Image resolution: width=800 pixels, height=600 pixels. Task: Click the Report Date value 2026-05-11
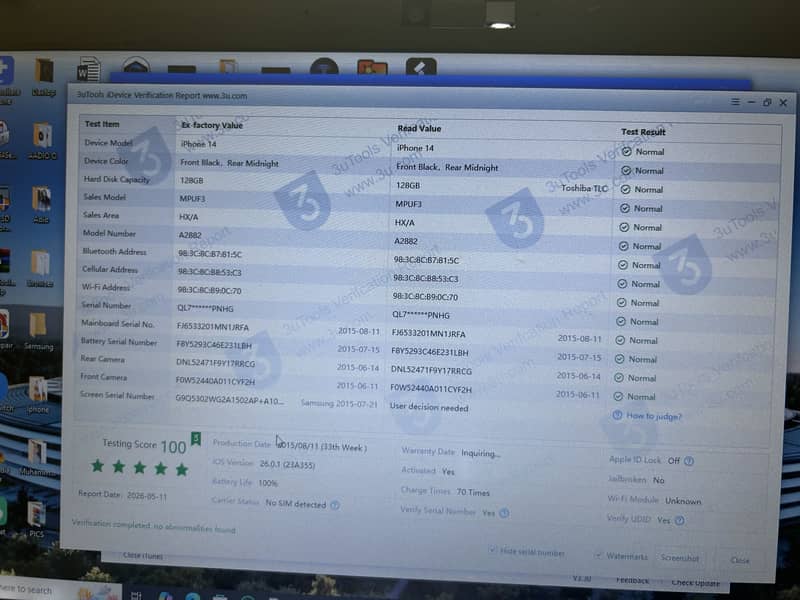point(147,495)
